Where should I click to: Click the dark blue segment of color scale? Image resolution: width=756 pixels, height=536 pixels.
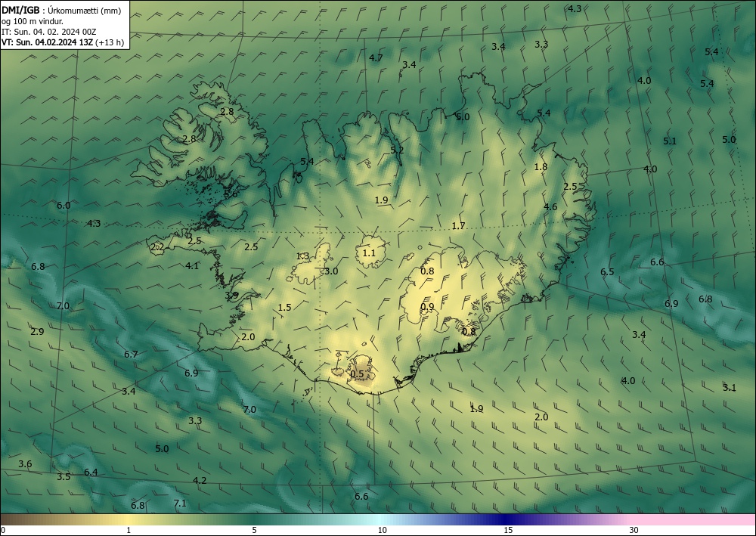click(x=507, y=519)
